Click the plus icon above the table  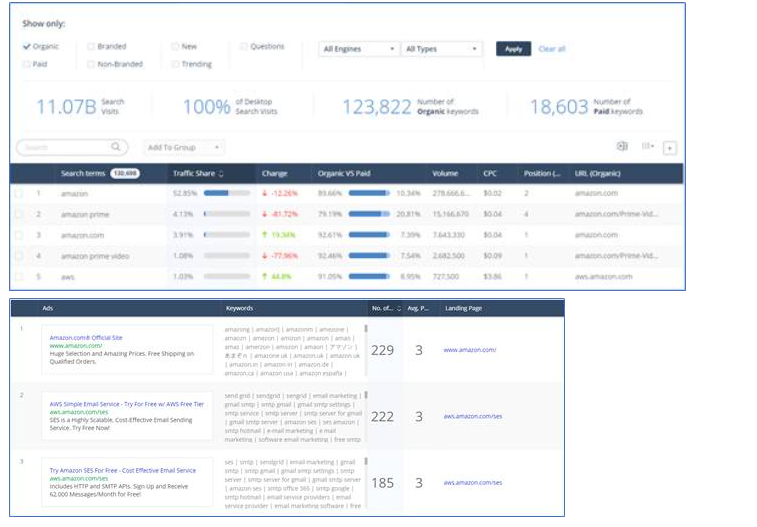(670, 148)
